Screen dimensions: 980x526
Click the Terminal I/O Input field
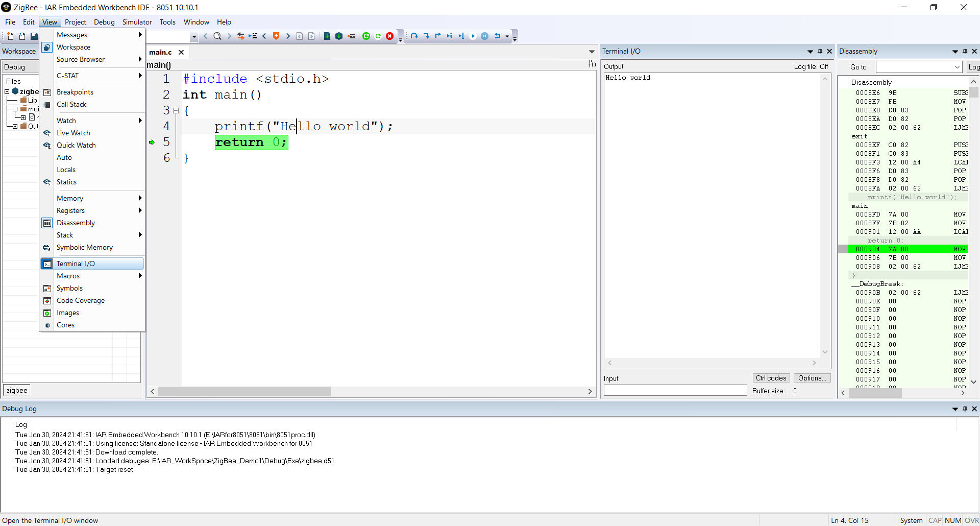(675, 390)
